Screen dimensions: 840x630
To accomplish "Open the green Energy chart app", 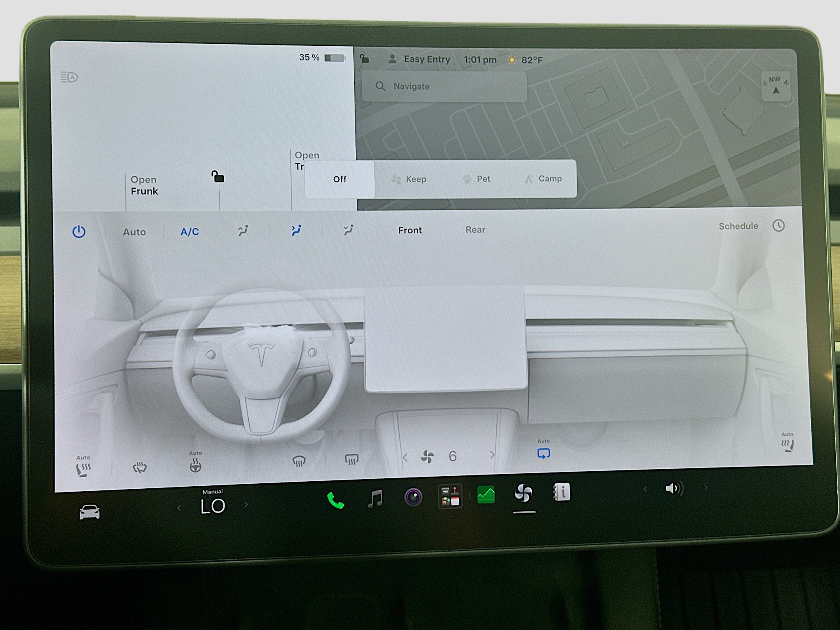I will (485, 495).
